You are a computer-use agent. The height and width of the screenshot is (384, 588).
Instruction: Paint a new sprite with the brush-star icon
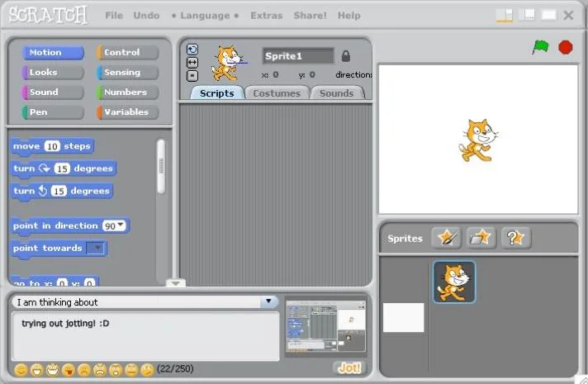click(x=446, y=238)
